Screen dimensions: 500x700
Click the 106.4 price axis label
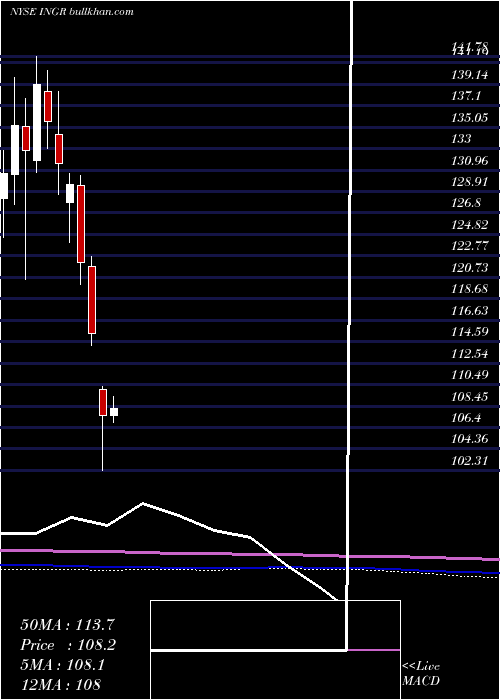[x=466, y=418]
